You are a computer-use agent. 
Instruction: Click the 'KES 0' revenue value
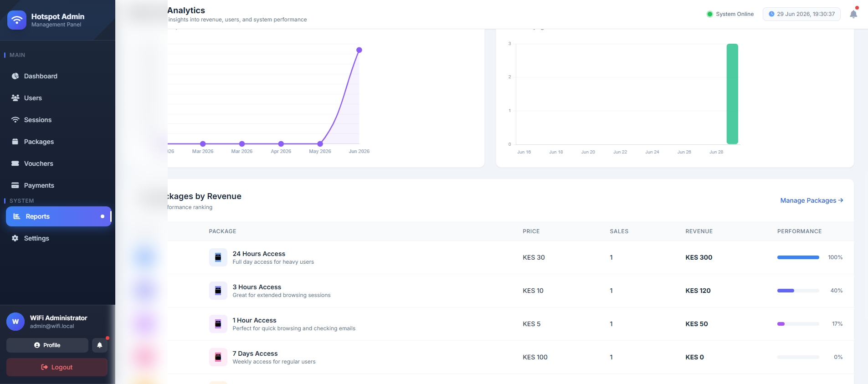694,357
